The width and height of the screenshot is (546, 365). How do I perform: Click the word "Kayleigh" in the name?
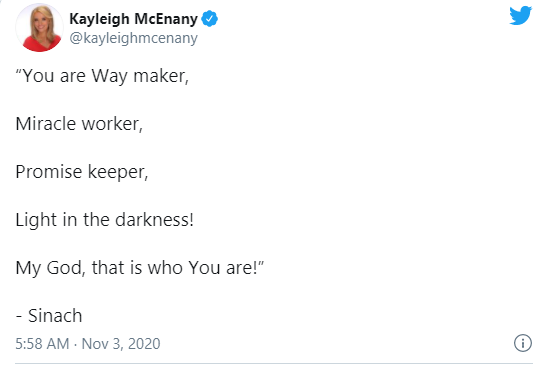(x=99, y=19)
